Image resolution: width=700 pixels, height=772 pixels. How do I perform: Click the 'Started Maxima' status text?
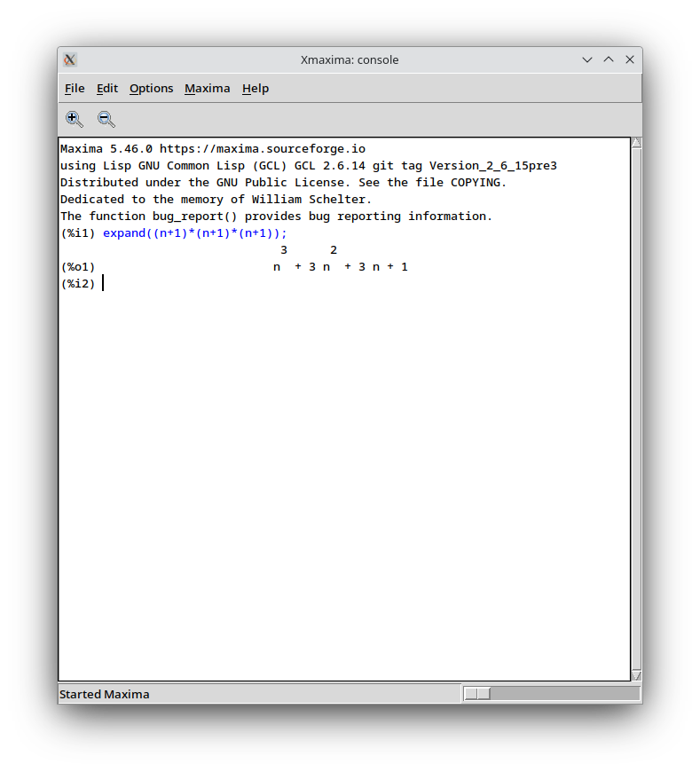point(105,694)
